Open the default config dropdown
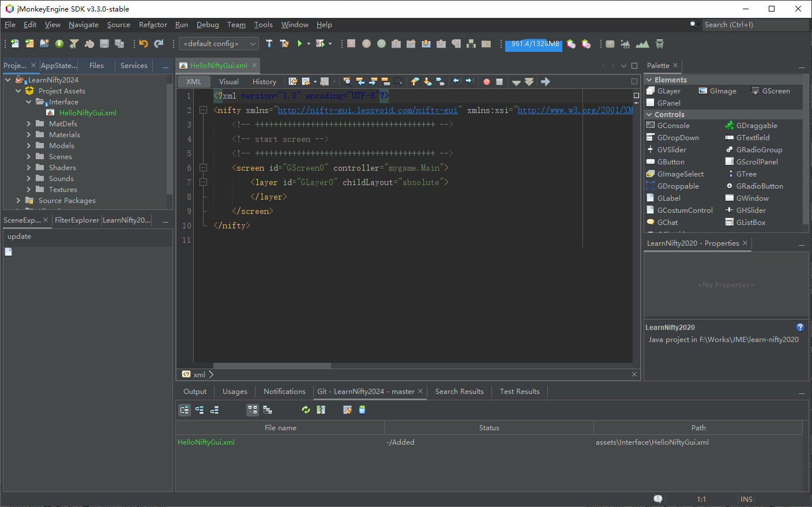812x507 pixels. (219, 44)
